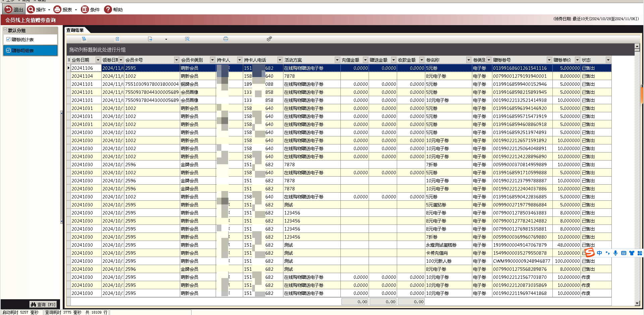Toggle the Chinese/English 中 input mode
Image resolution: width=644 pixels, height=315 pixels.
click(599, 253)
